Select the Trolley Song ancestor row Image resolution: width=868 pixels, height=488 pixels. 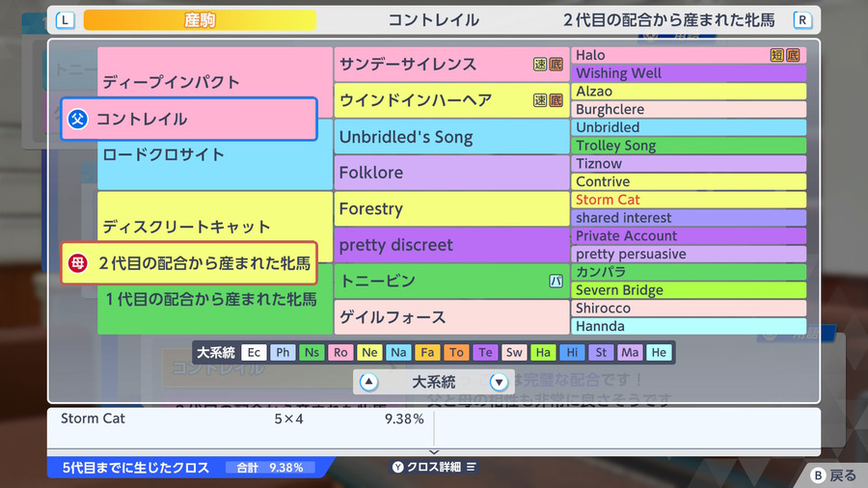coord(689,146)
